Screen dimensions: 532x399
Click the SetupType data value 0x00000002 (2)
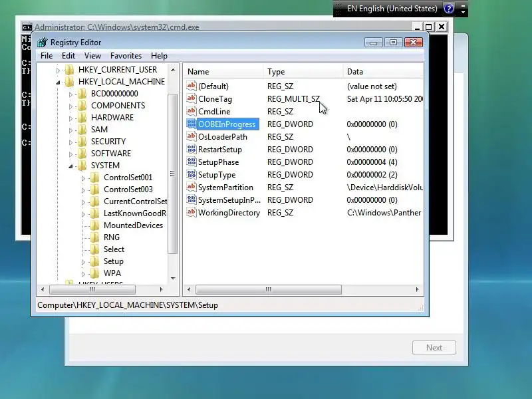click(372, 174)
